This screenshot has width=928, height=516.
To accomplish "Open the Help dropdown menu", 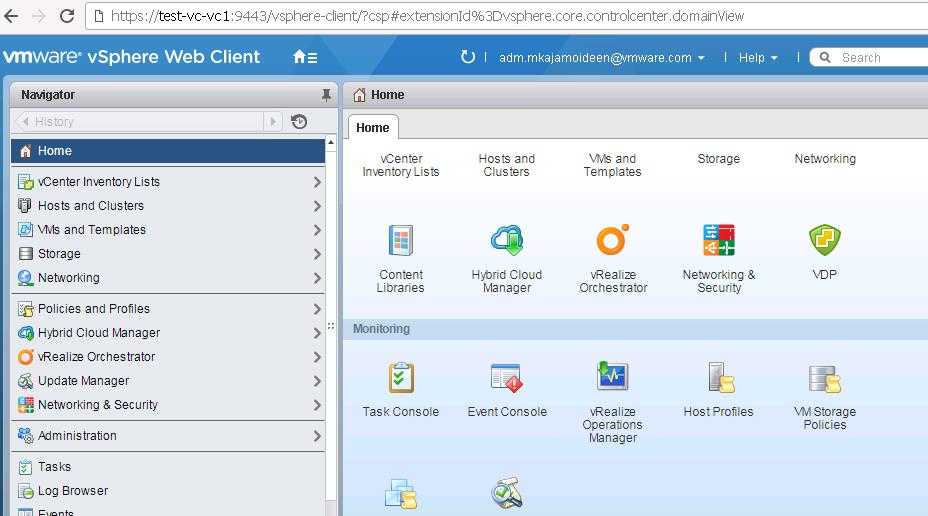I will 757,58.
